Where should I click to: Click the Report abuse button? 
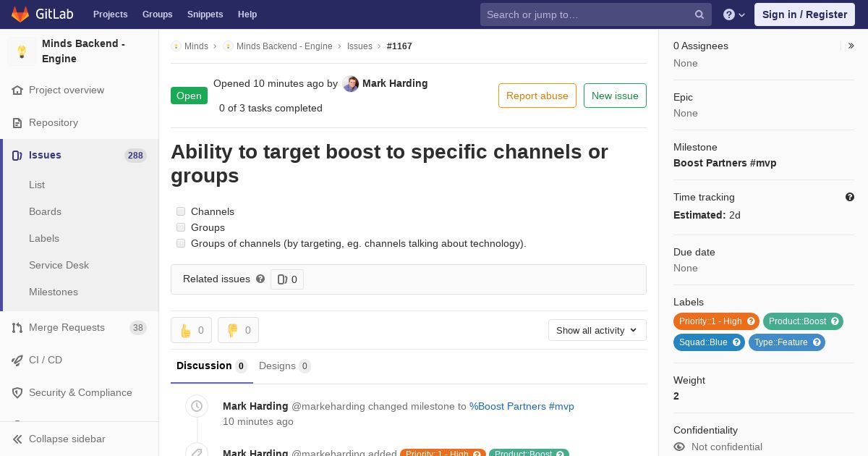[x=537, y=96]
